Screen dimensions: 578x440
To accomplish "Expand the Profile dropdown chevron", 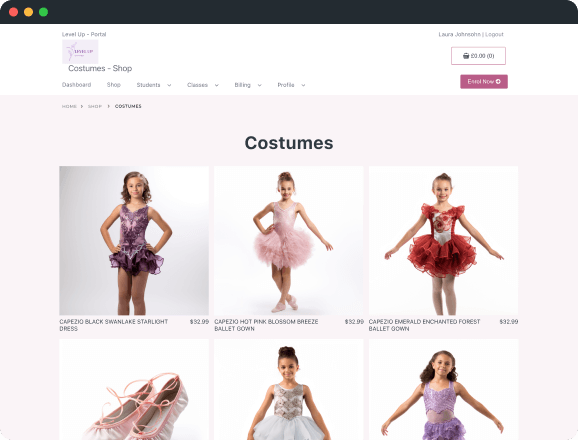I will click(303, 85).
